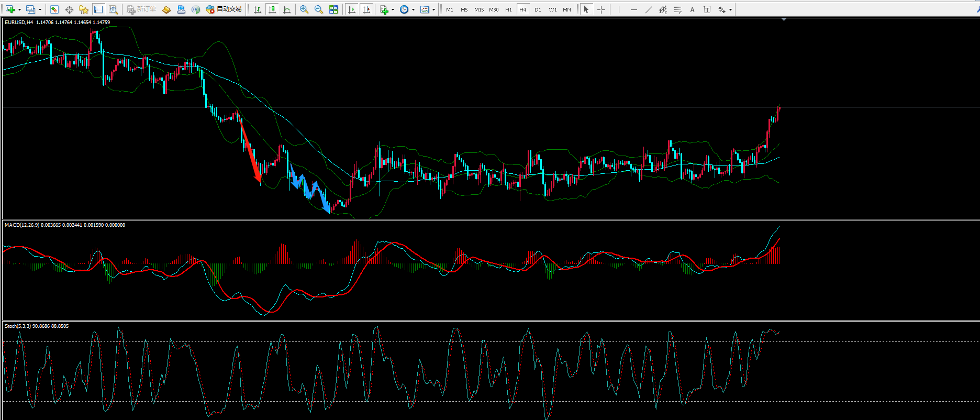Tile chart windows with grid icon

click(x=333, y=9)
